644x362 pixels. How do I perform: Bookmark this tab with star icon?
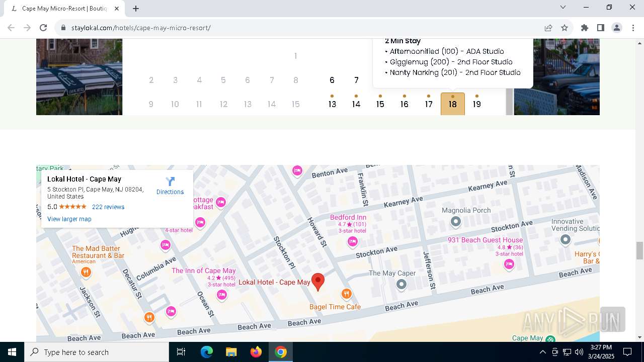point(565,28)
